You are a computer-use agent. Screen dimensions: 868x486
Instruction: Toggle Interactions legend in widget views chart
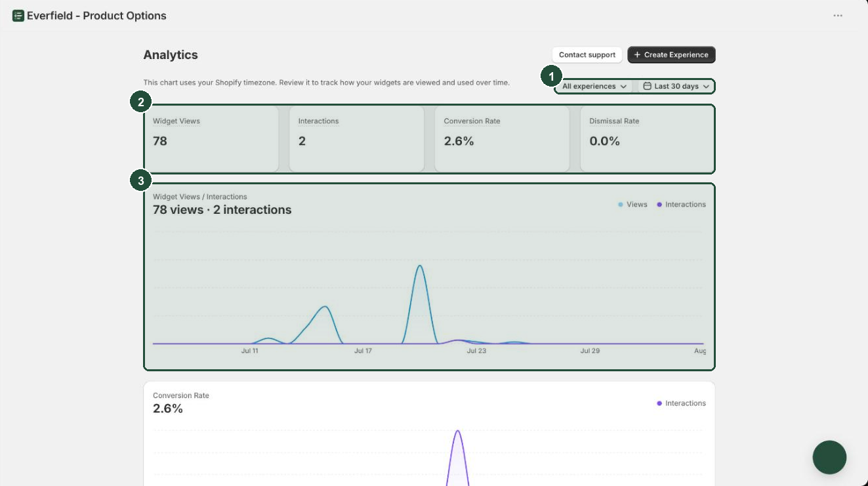[681, 205]
